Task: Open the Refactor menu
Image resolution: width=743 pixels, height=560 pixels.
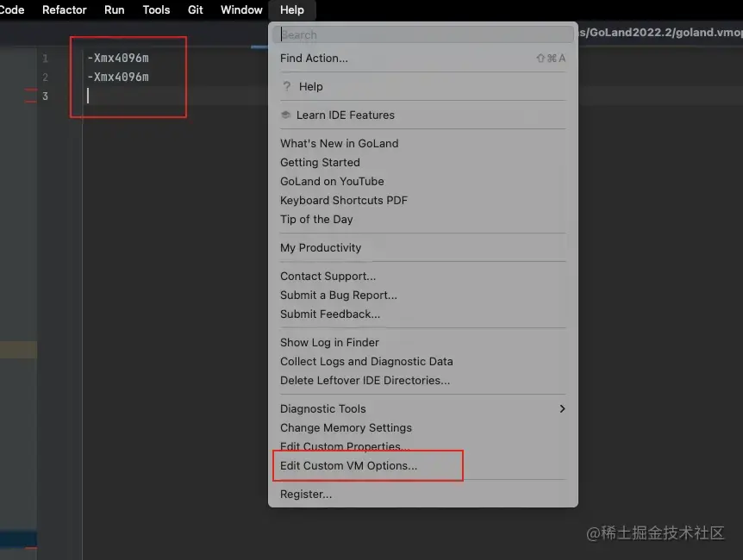Action: (x=65, y=10)
